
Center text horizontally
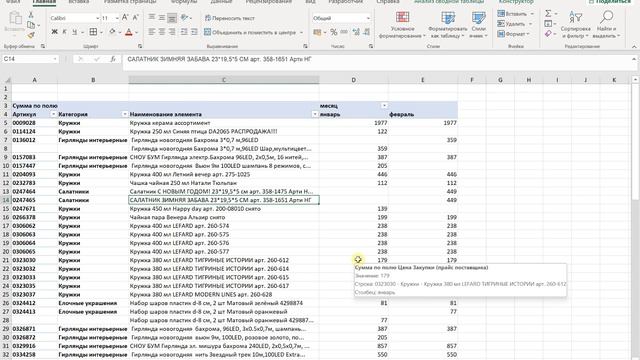(x=162, y=32)
